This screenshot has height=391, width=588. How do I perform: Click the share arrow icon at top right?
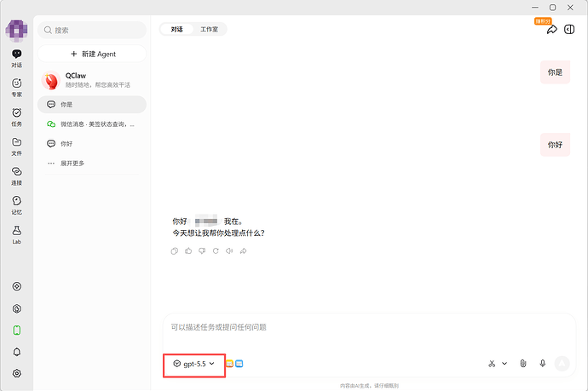click(x=551, y=30)
